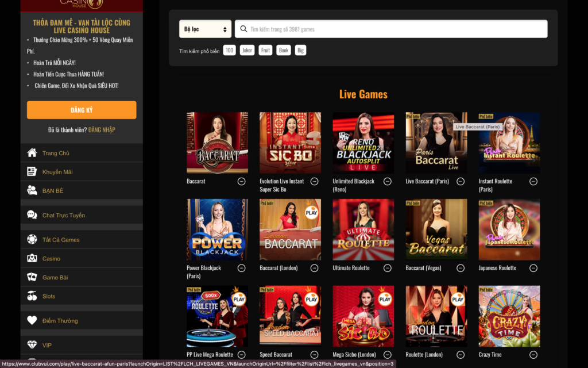Open the Baccarat game thumbnail
588x368 pixels.
click(217, 143)
